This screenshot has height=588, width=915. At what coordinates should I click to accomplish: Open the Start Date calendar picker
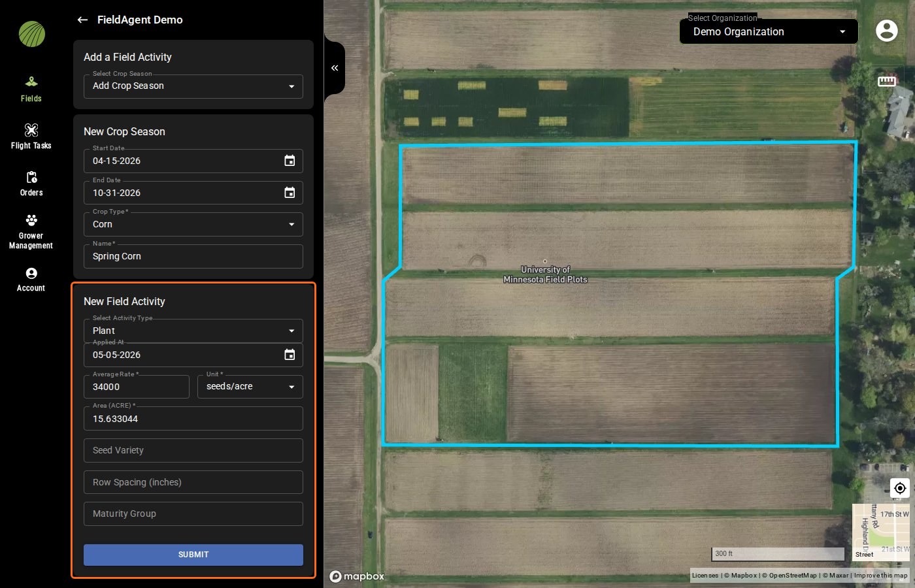tap(290, 161)
